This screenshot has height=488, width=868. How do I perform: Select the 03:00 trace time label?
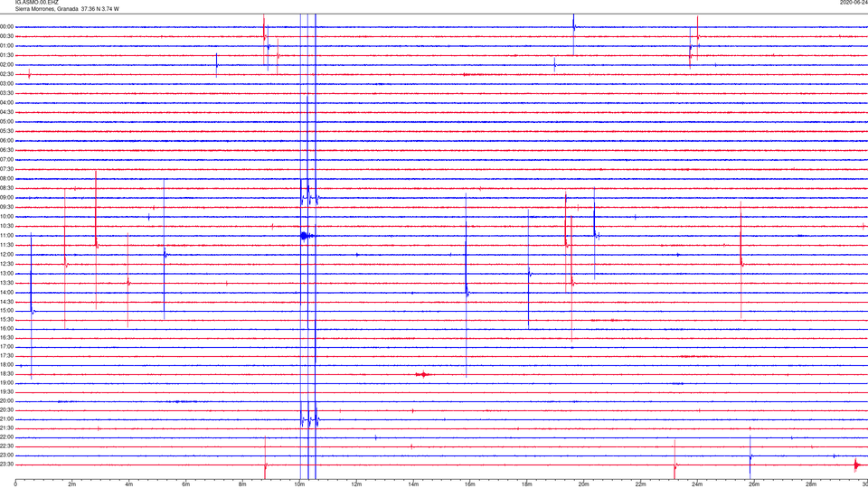click(7, 83)
